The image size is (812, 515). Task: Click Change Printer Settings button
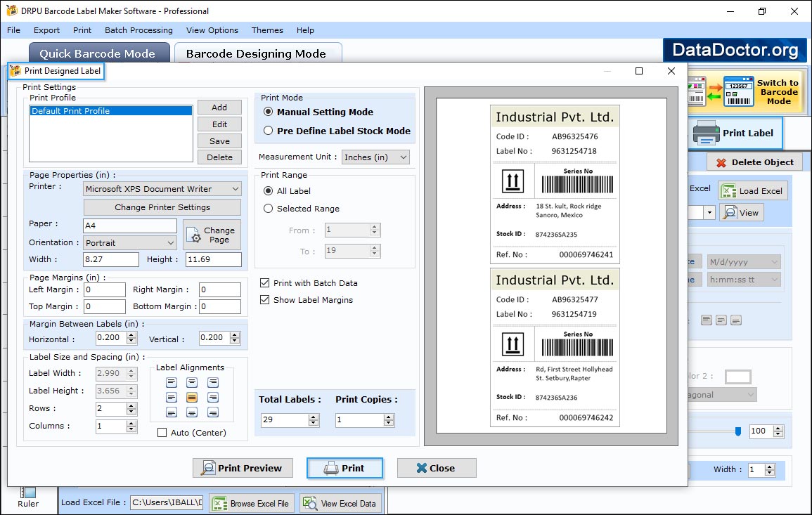(x=162, y=207)
